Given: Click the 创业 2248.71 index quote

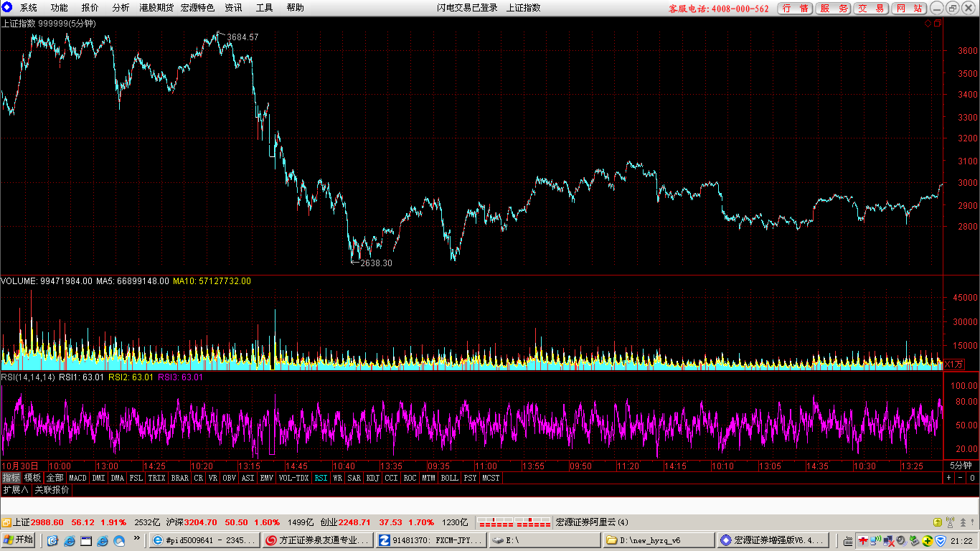Looking at the screenshot, I should pos(345,522).
